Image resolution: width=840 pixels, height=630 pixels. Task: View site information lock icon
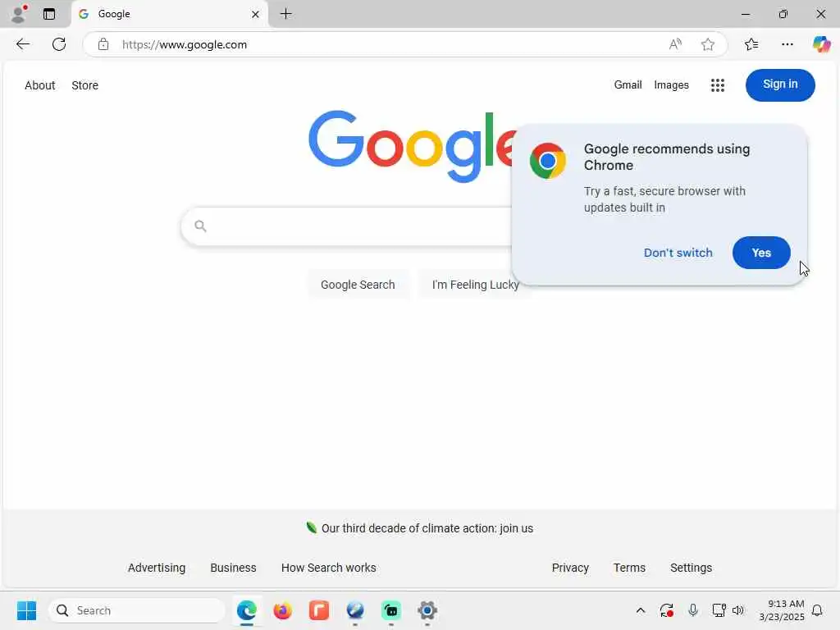[x=103, y=44]
